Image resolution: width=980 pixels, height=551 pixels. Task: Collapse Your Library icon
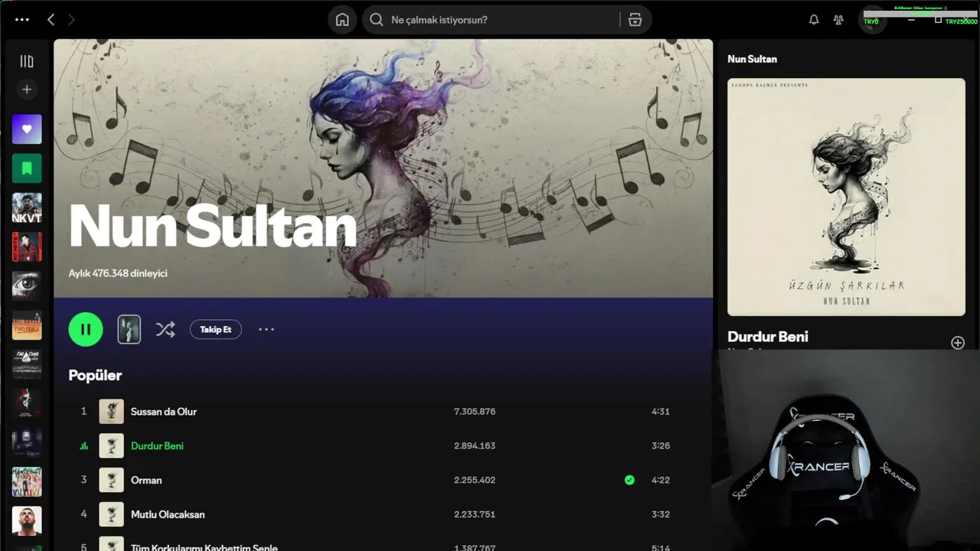pos(27,61)
